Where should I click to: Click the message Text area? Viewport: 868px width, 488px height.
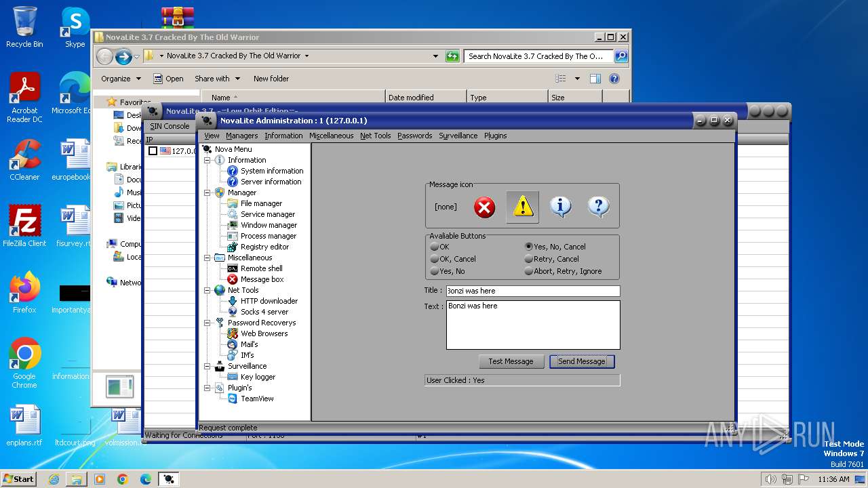coord(533,325)
